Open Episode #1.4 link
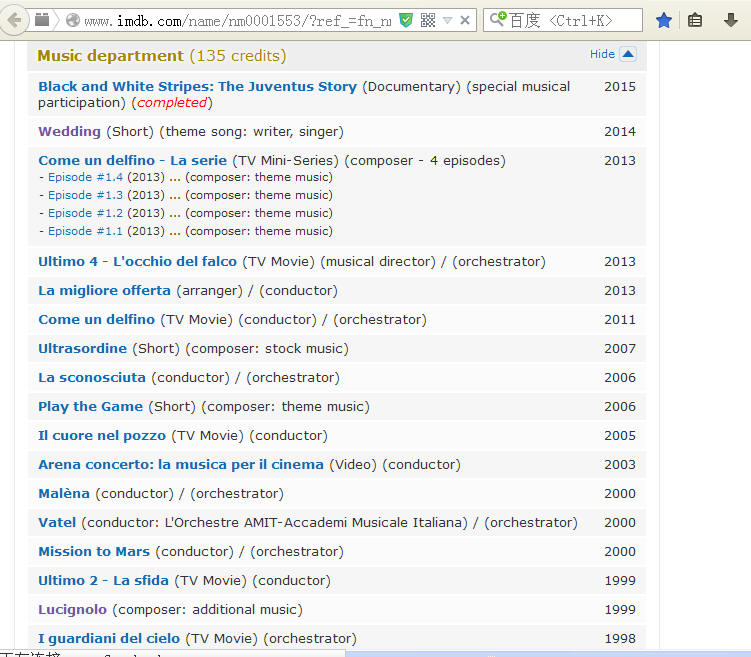This screenshot has height=657, width=751. click(x=85, y=177)
